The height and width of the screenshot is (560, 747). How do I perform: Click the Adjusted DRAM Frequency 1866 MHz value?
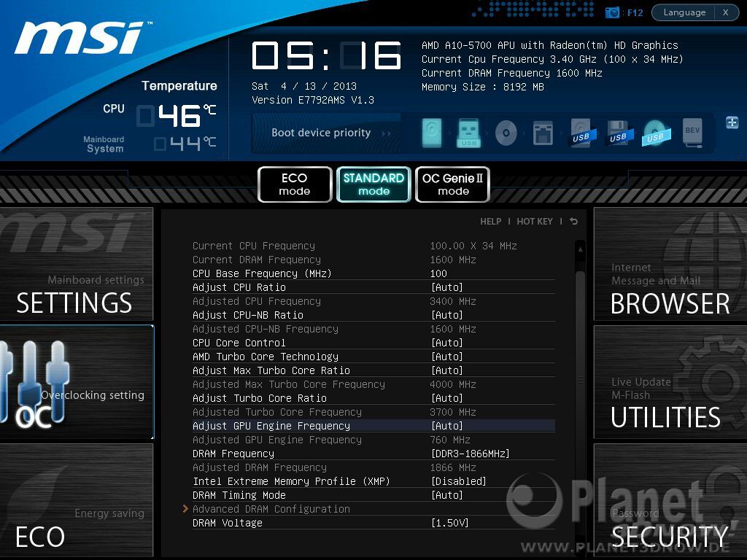tap(452, 467)
